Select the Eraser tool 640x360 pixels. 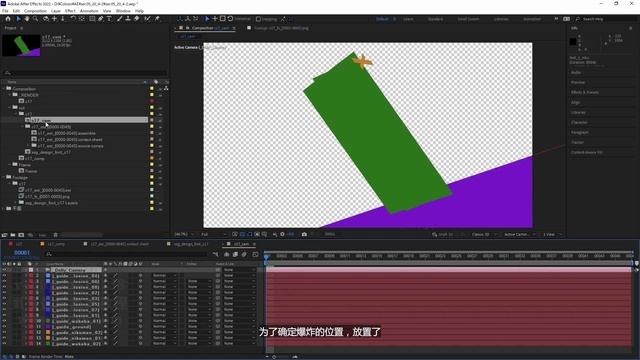tap(137, 19)
